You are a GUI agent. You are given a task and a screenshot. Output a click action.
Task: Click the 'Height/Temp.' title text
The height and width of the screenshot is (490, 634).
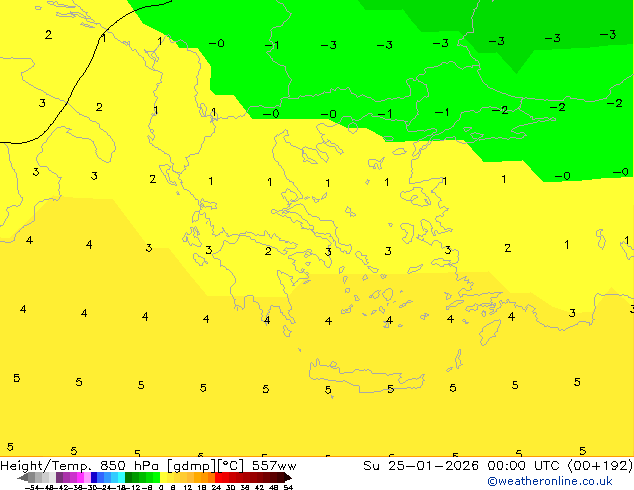click(47, 466)
